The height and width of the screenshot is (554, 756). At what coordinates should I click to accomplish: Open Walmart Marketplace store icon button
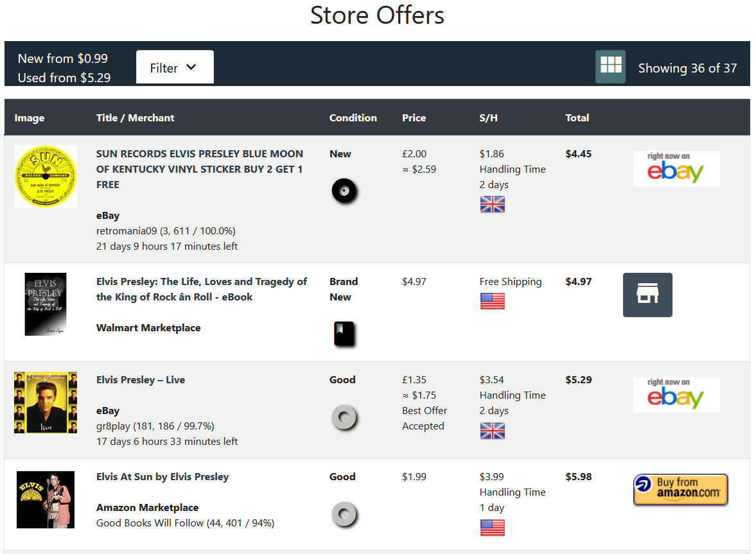click(647, 295)
